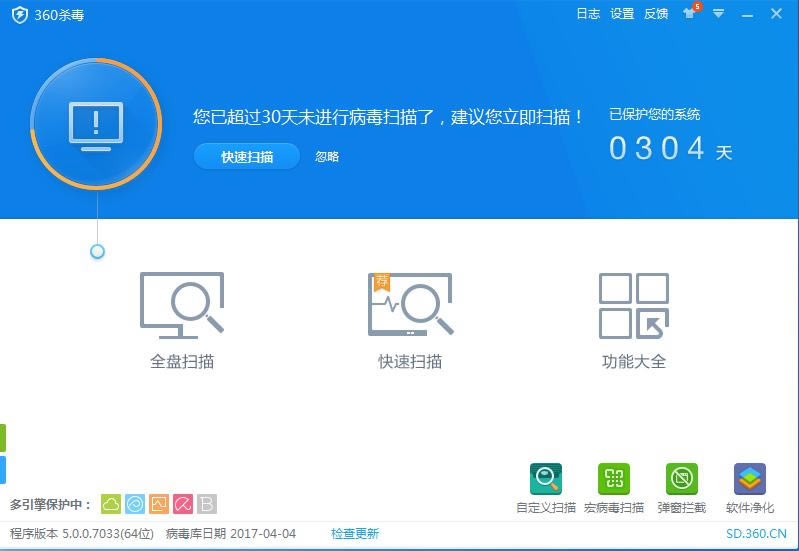Toggle the orange engine icon

pos(158,504)
